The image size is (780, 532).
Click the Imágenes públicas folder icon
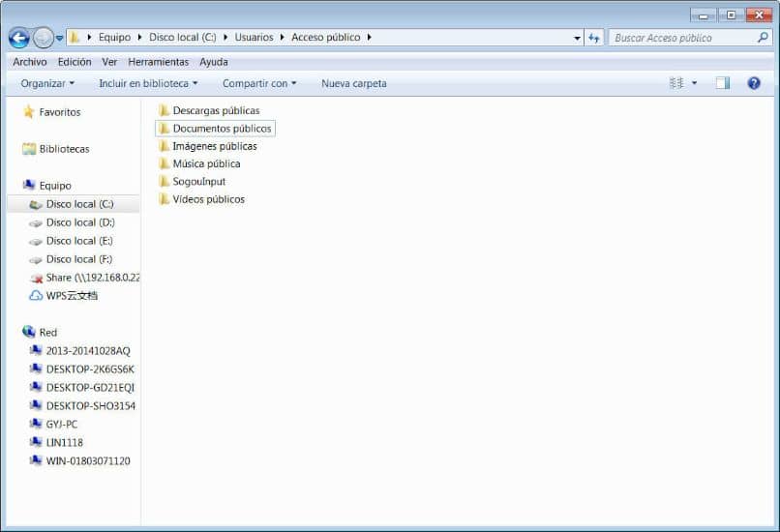click(x=164, y=146)
